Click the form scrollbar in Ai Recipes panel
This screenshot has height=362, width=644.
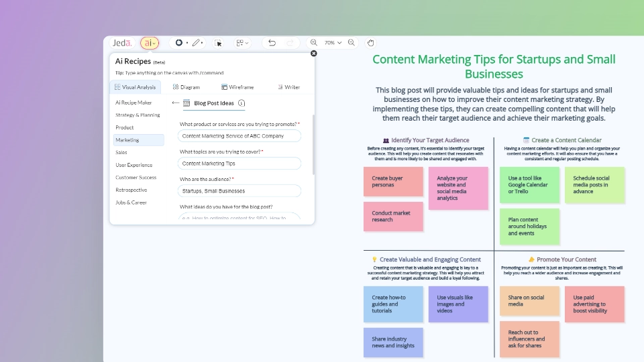(x=313, y=145)
